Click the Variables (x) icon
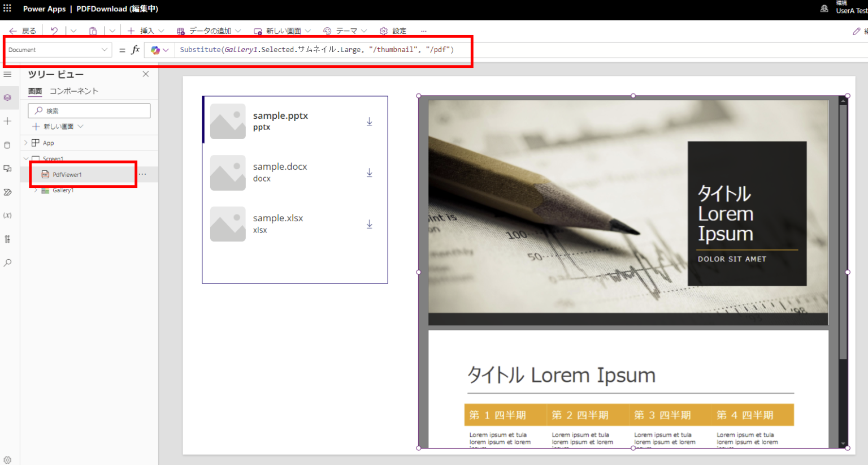The height and width of the screenshot is (465, 868). click(x=8, y=215)
